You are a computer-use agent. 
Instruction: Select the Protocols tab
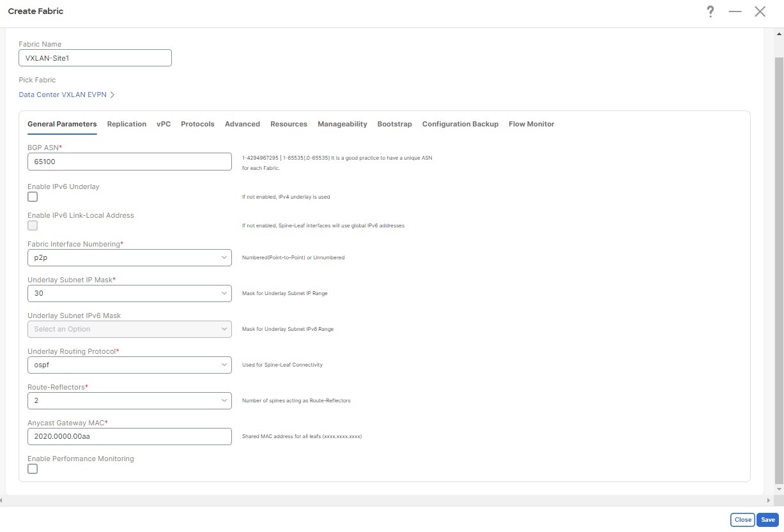pyautogui.click(x=197, y=124)
